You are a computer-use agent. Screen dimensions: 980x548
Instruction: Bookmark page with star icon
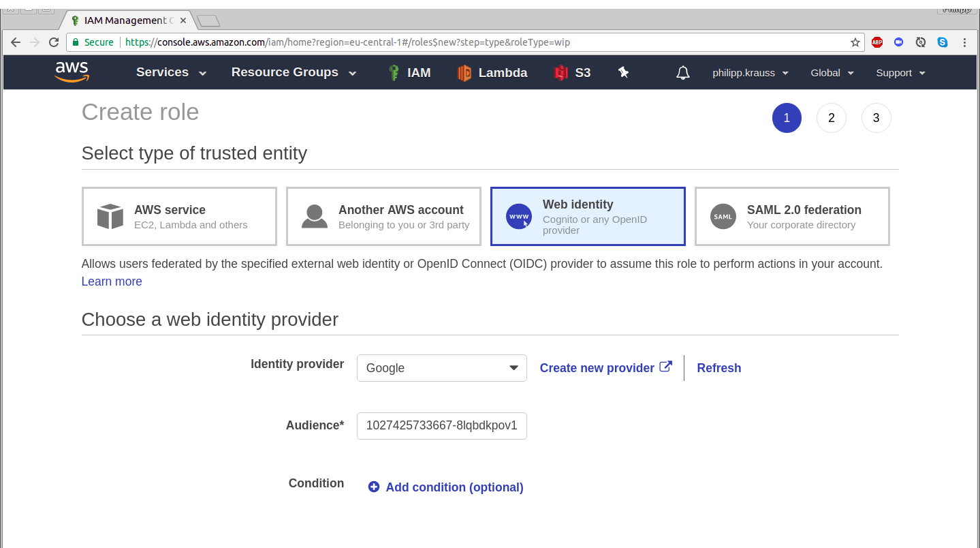(x=855, y=42)
